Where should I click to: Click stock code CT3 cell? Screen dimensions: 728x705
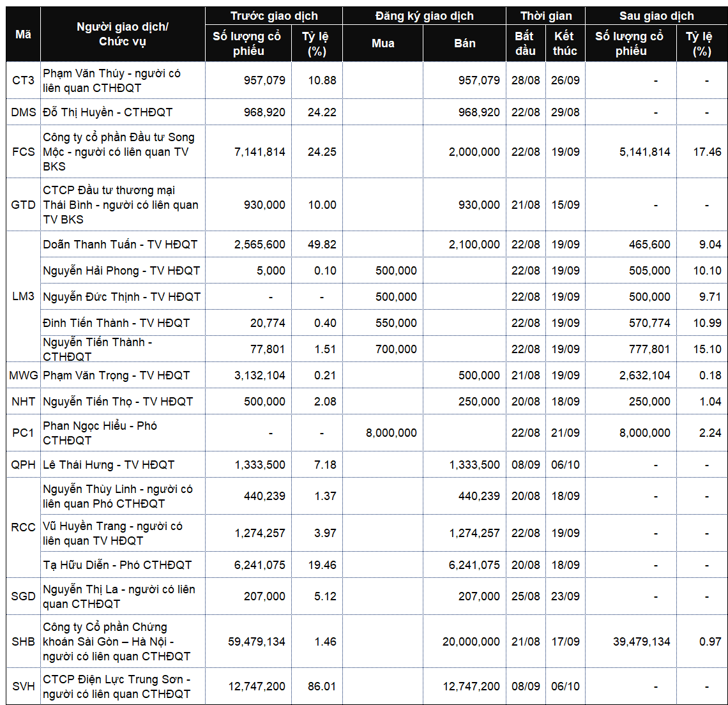coord(23,80)
